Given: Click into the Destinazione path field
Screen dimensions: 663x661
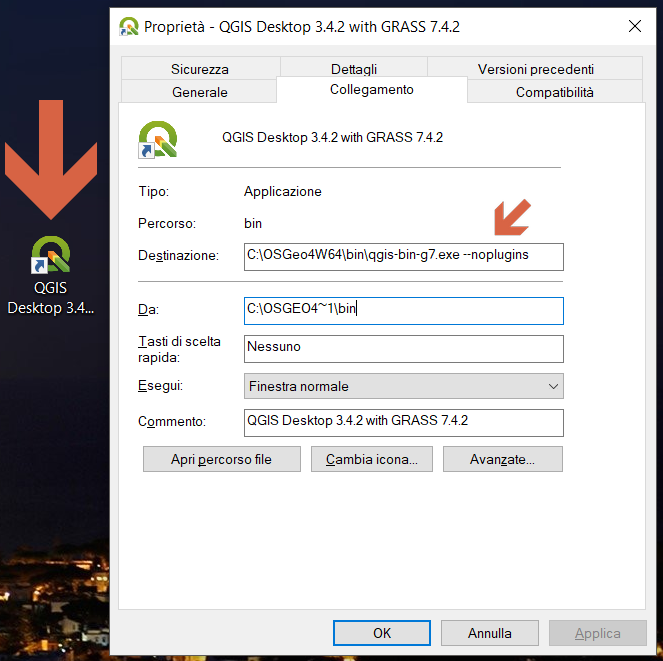Looking at the screenshot, I should tap(403, 256).
